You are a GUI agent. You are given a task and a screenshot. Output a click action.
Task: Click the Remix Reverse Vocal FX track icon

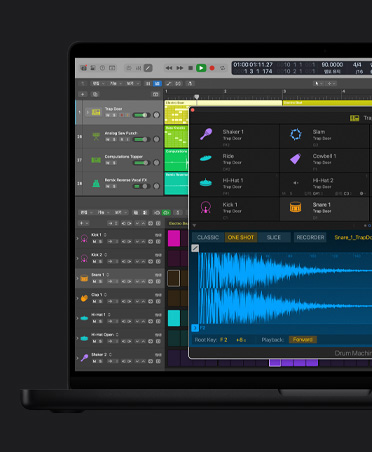pyautogui.click(x=96, y=183)
